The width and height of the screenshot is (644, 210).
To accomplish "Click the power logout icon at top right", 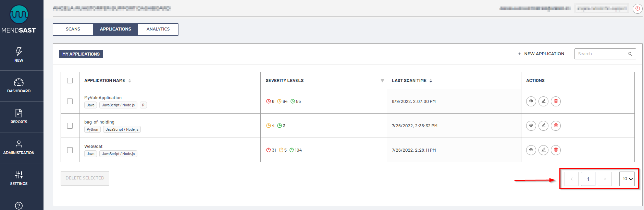I will coord(637,9).
